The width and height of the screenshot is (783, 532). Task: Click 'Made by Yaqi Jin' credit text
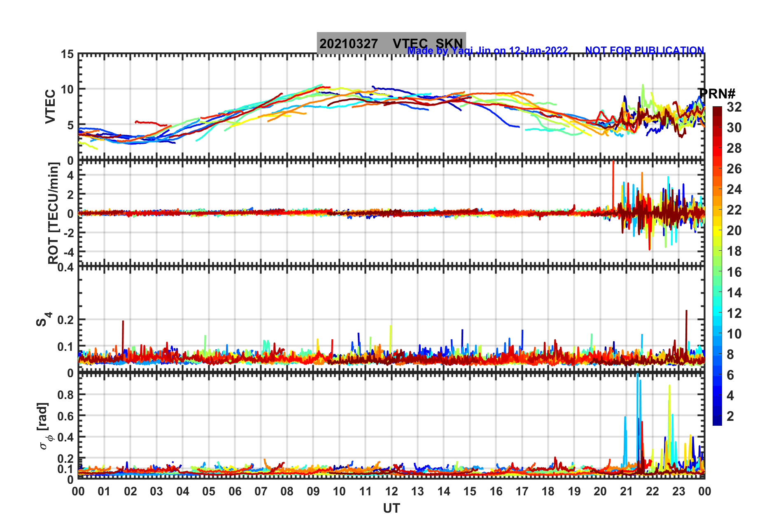487,51
